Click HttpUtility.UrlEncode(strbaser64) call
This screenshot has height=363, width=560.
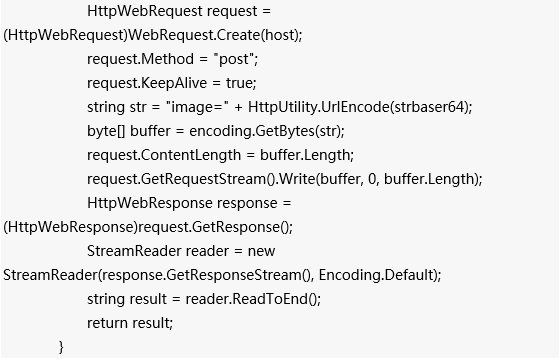[x=360, y=107]
